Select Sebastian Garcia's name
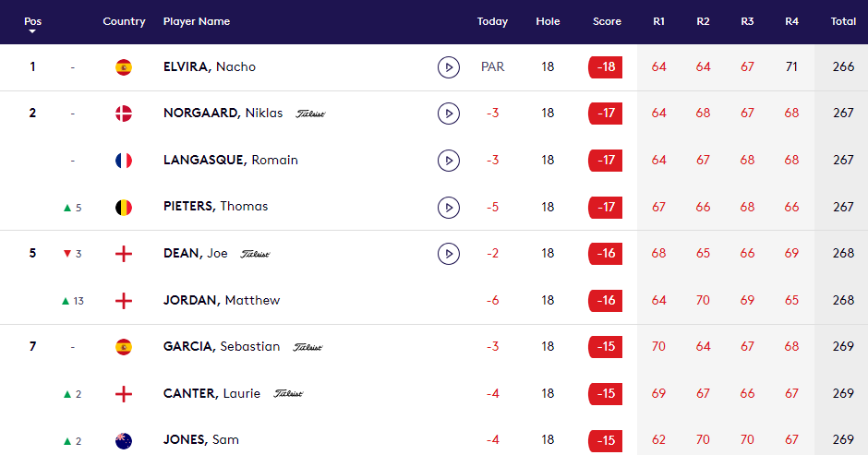Screen dimensions: 868x455 222,347
